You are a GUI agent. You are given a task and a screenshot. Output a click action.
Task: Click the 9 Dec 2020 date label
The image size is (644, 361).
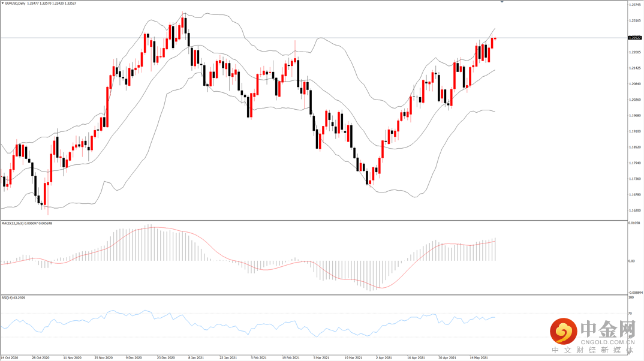click(x=134, y=358)
